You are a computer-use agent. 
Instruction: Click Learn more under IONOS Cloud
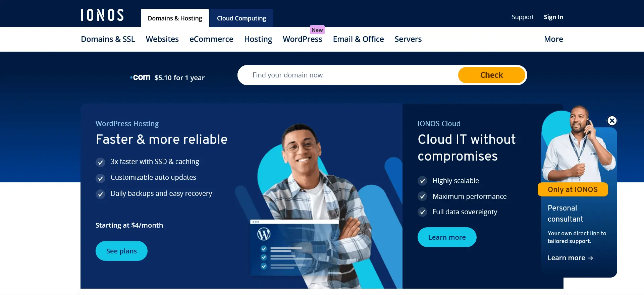click(x=447, y=237)
